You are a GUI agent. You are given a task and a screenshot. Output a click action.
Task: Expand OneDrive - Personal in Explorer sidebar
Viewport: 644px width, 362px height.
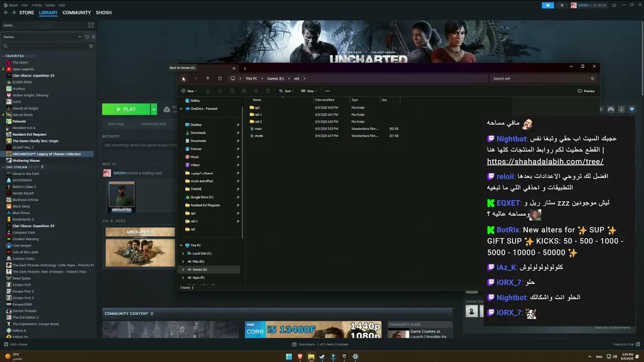[181, 109]
